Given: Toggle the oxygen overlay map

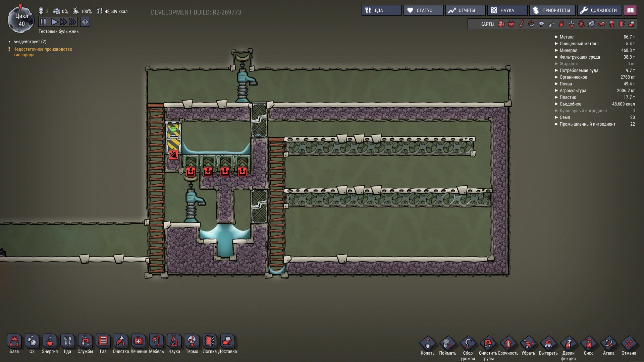Looking at the screenshot, I should pos(501,24).
